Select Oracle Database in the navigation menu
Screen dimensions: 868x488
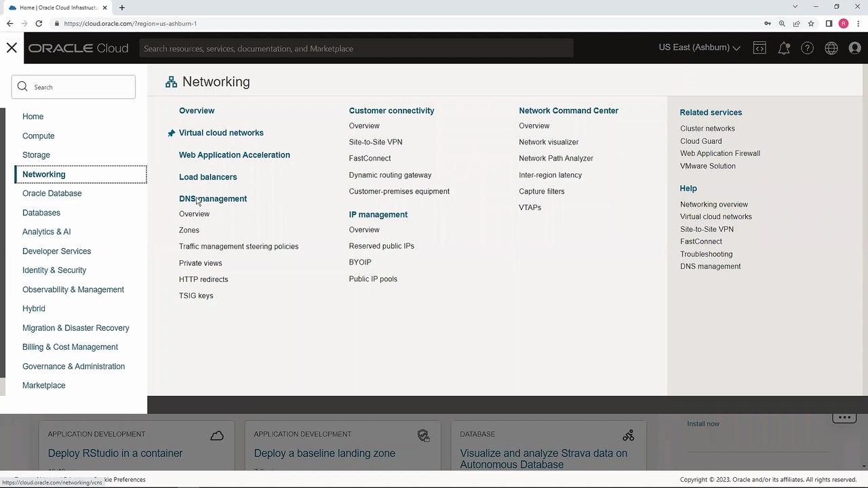click(x=52, y=193)
